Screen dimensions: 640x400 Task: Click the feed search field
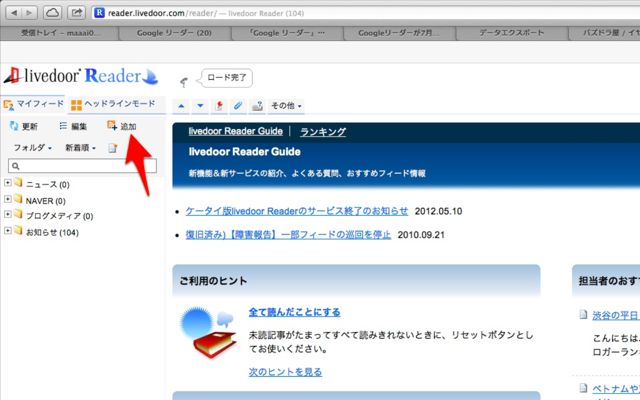[82, 166]
